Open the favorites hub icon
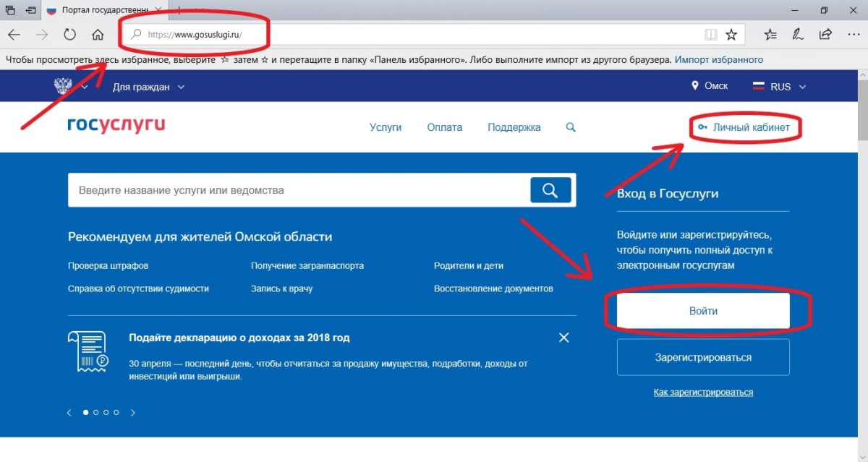Image resolution: width=868 pixels, height=462 pixels. tap(770, 34)
